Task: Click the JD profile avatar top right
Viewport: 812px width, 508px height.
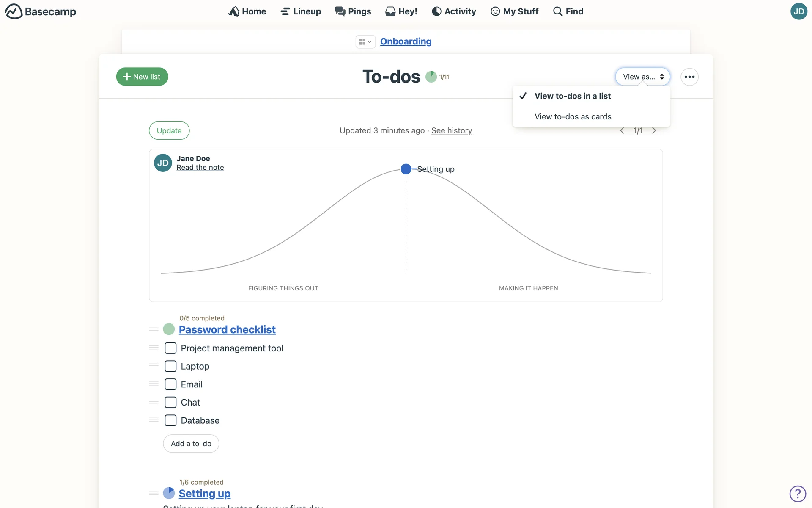Action: 798,11
